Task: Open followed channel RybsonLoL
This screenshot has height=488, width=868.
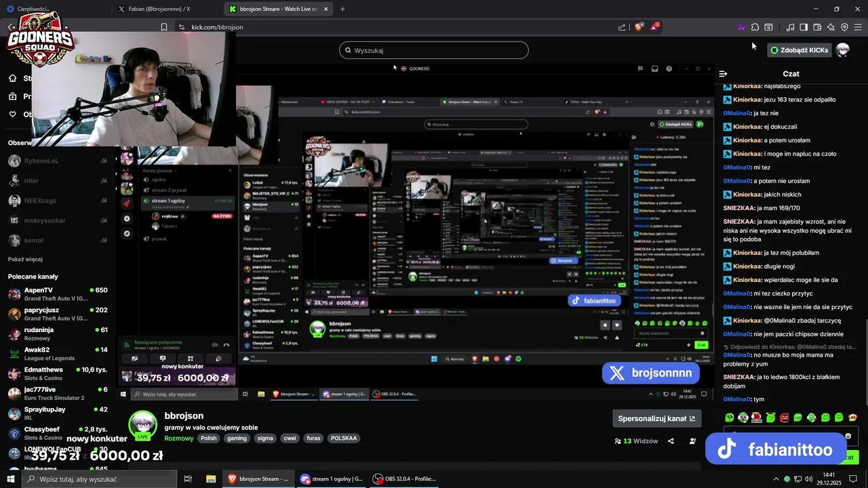Action: 58,161
